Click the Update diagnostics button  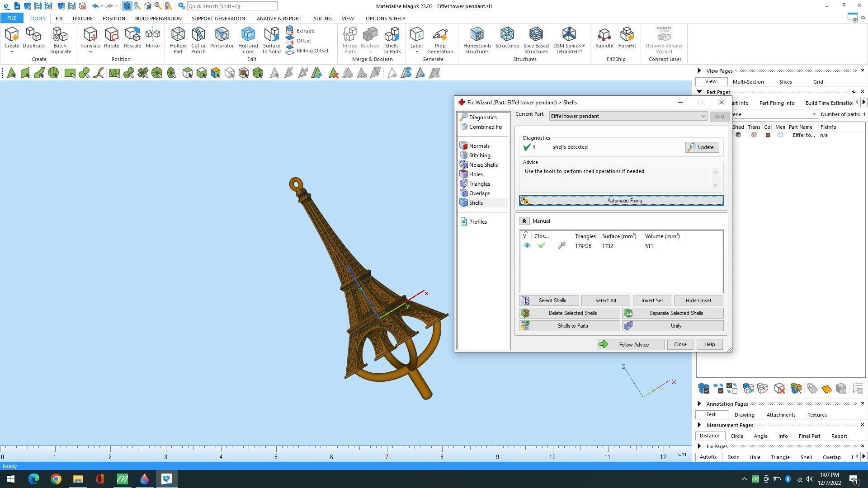coord(702,147)
